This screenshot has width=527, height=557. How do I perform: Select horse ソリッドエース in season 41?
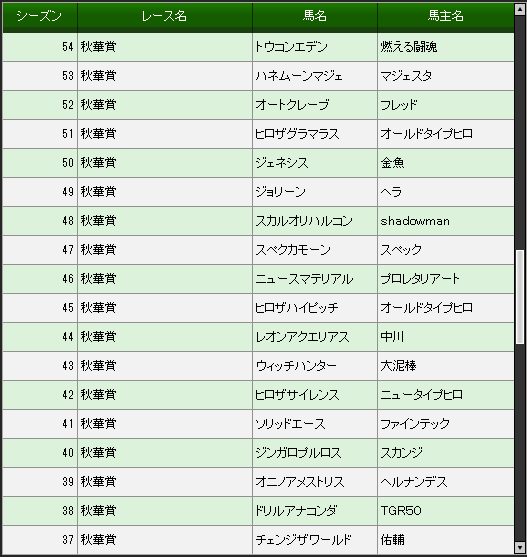click(x=290, y=424)
